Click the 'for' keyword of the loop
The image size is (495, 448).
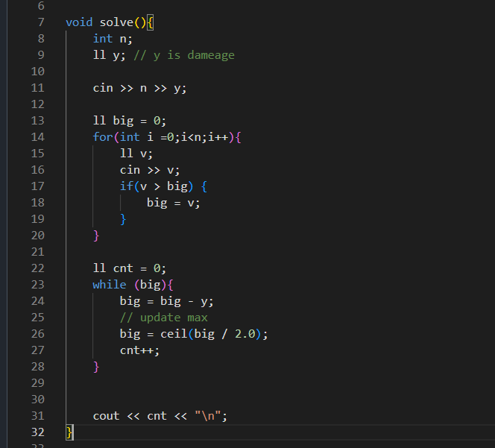click(103, 136)
